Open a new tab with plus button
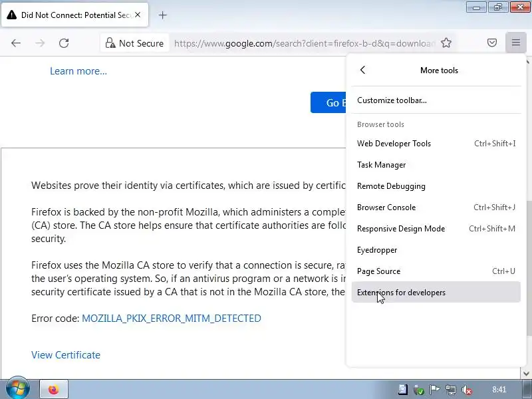The width and height of the screenshot is (532, 399). click(x=162, y=15)
